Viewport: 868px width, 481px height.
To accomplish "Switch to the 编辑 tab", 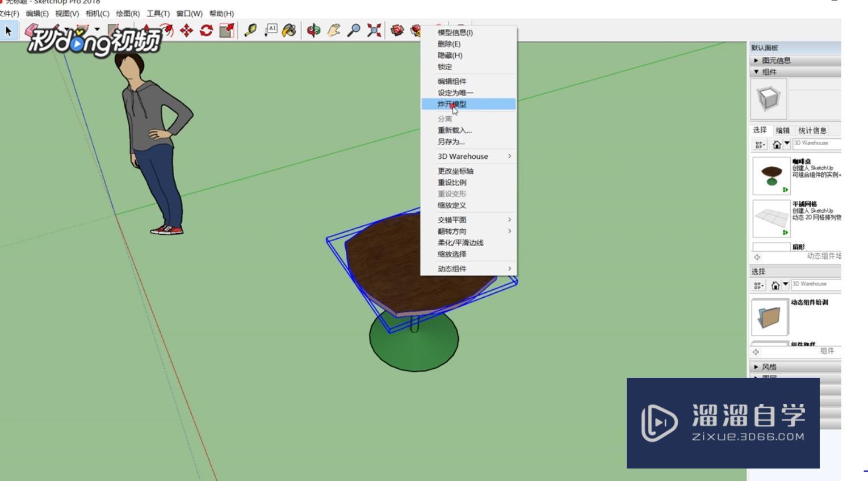I will click(782, 130).
